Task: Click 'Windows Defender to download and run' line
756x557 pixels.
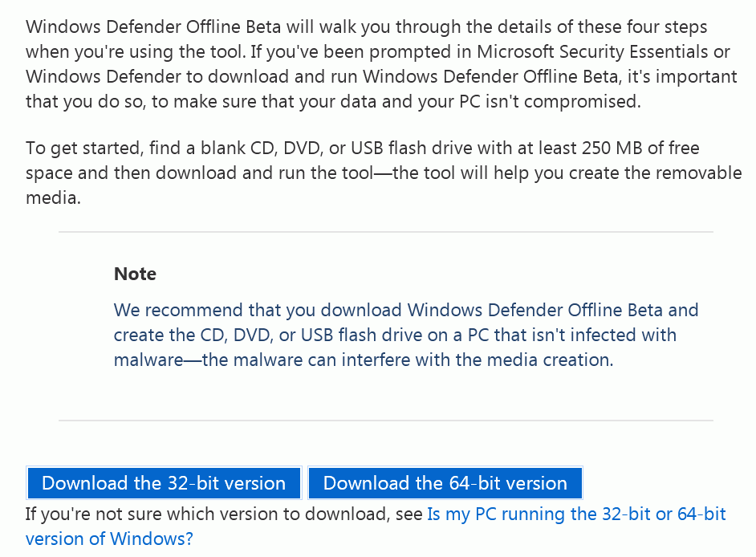Action: (x=192, y=77)
